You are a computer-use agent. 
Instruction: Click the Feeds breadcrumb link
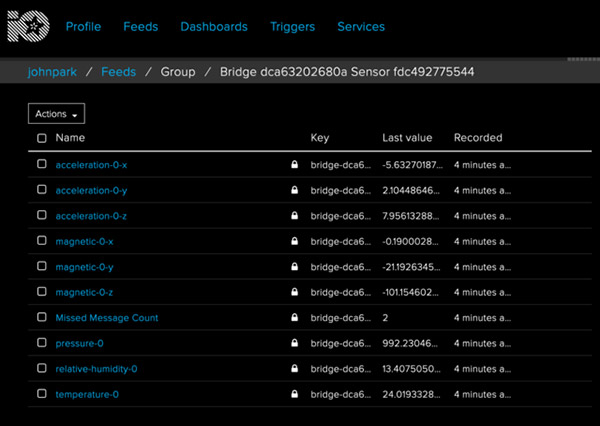point(118,72)
